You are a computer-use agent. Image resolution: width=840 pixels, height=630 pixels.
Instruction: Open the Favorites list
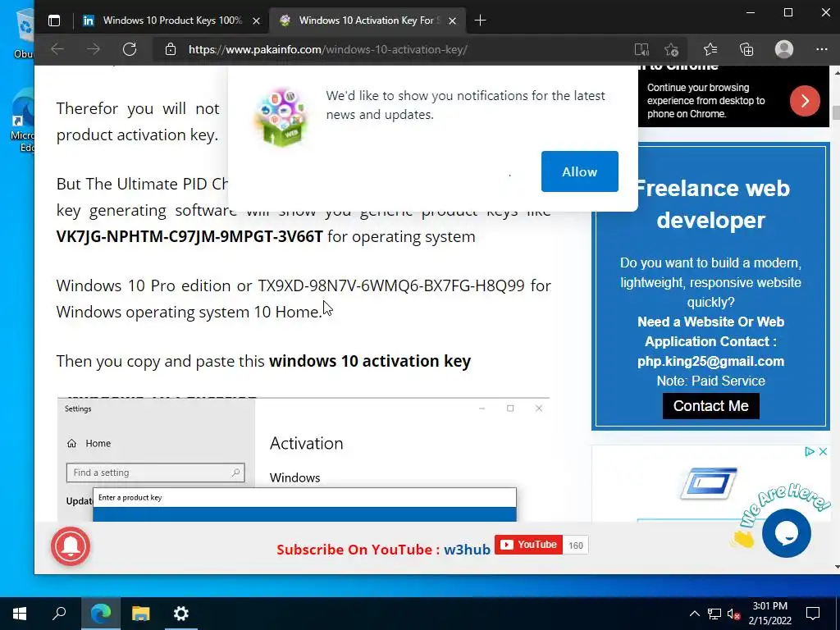710,49
